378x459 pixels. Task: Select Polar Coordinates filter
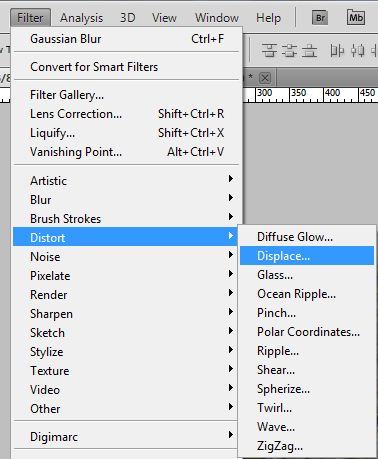click(x=307, y=332)
